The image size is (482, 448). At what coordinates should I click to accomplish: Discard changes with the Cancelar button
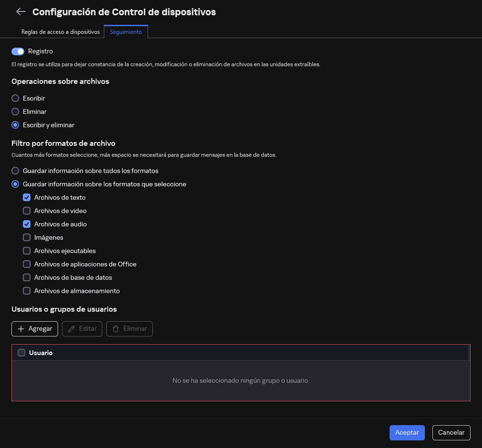click(451, 433)
